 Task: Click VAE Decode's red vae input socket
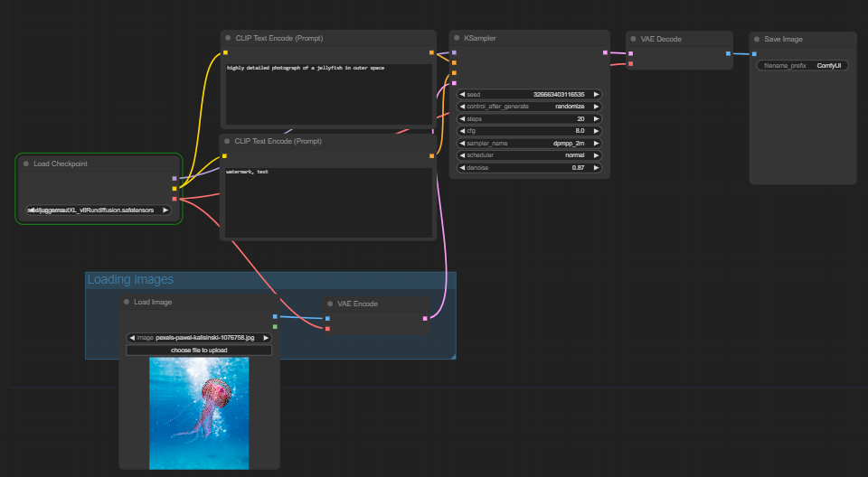pos(630,63)
